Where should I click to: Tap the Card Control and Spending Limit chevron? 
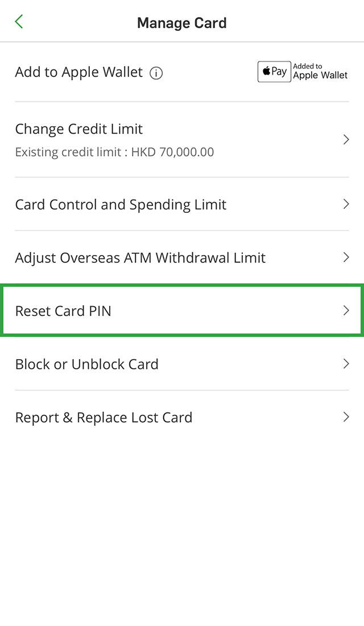pos(346,204)
